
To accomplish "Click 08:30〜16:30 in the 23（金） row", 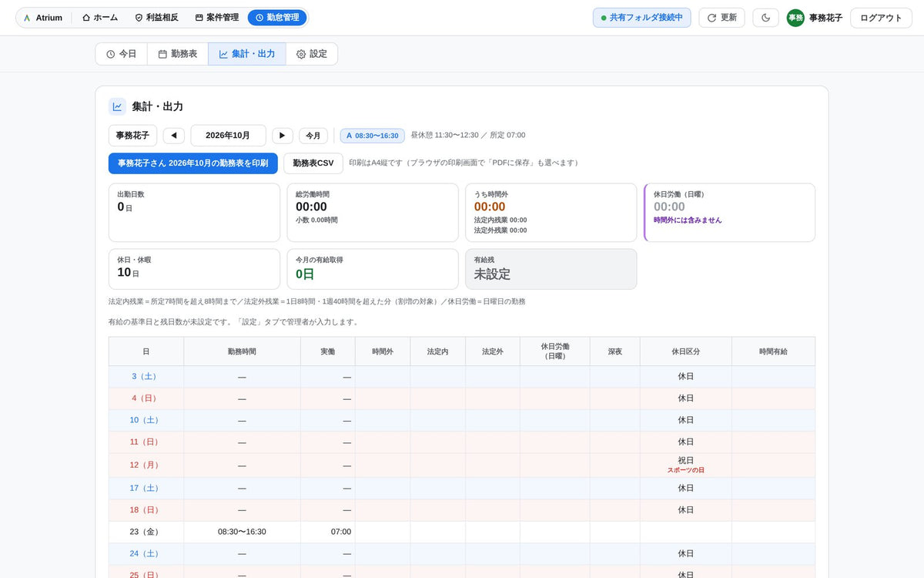I will point(242,532).
